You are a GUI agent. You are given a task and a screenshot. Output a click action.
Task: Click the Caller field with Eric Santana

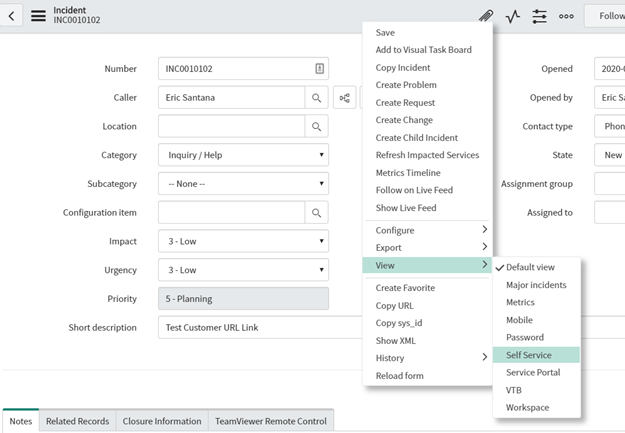tap(232, 98)
